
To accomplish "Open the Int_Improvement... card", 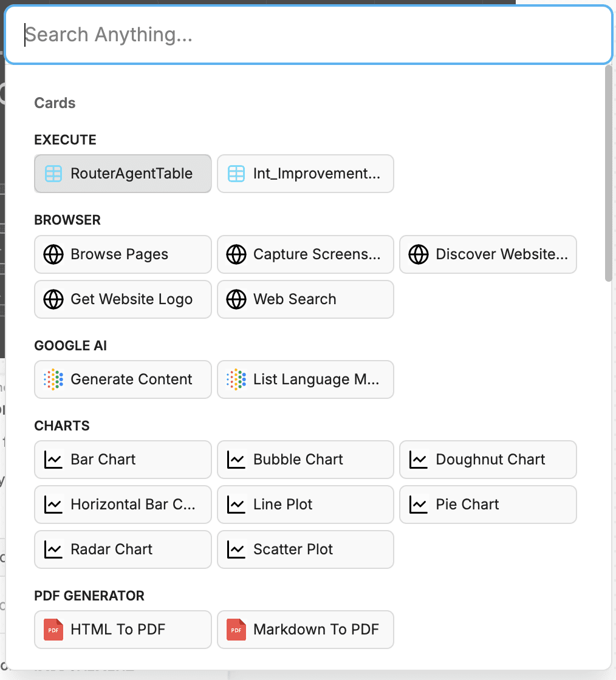I will [x=306, y=174].
